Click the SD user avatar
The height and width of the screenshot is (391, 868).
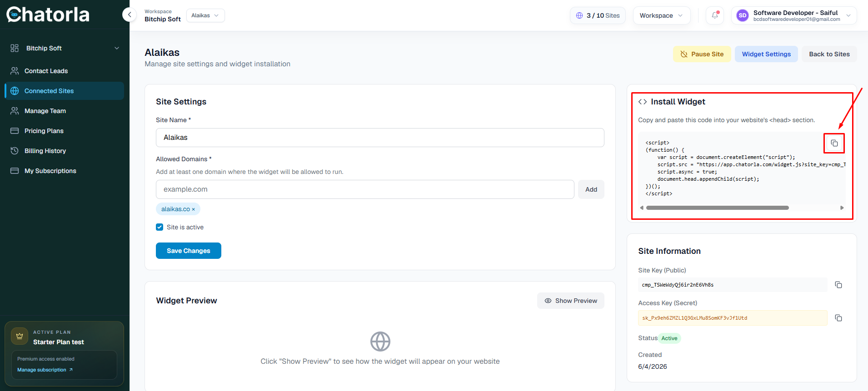[743, 15]
